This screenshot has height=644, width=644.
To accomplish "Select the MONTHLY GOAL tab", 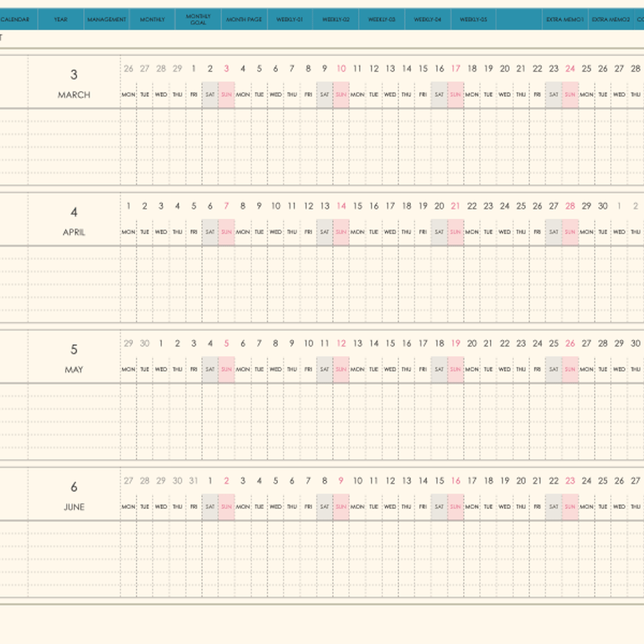I will (198, 20).
